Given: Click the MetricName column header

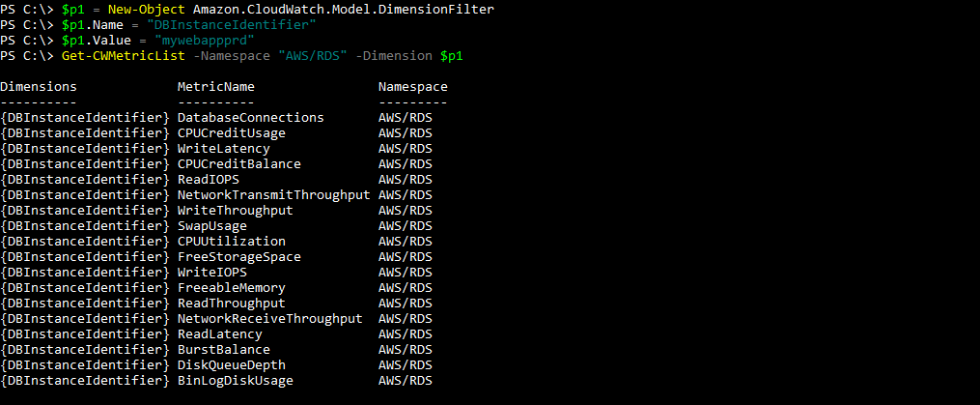Looking at the screenshot, I should point(216,87).
